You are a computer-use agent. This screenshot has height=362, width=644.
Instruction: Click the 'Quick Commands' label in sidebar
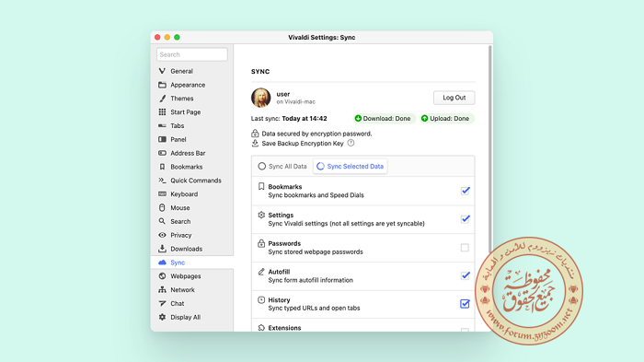tap(196, 181)
